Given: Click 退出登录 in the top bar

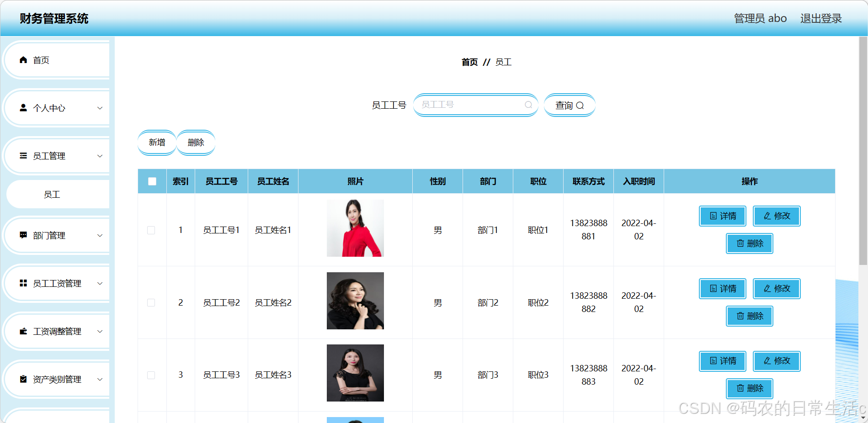Looking at the screenshot, I should pyautogui.click(x=820, y=18).
